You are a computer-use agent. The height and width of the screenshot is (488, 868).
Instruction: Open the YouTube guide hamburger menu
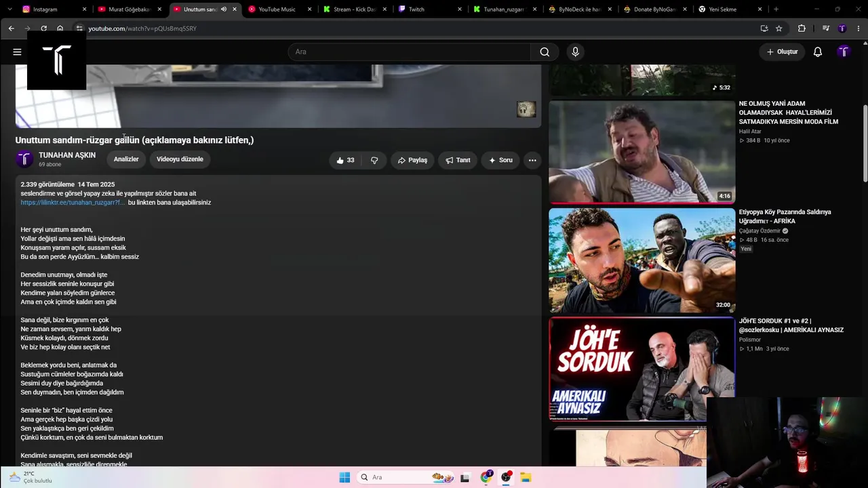(17, 52)
